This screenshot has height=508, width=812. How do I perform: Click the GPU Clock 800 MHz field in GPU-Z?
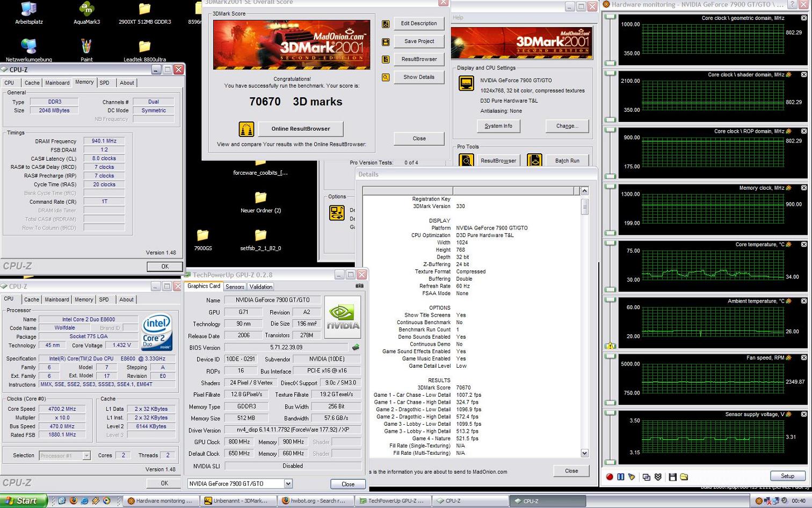click(x=239, y=442)
